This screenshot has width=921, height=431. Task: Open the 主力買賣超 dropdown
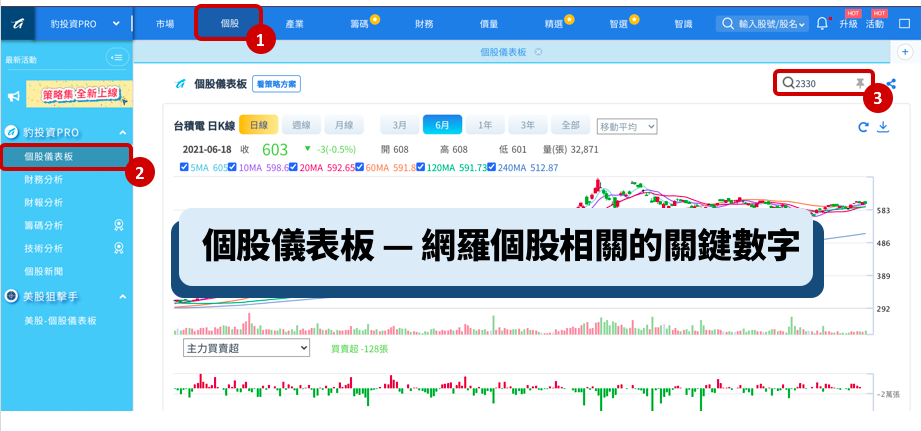pos(246,348)
